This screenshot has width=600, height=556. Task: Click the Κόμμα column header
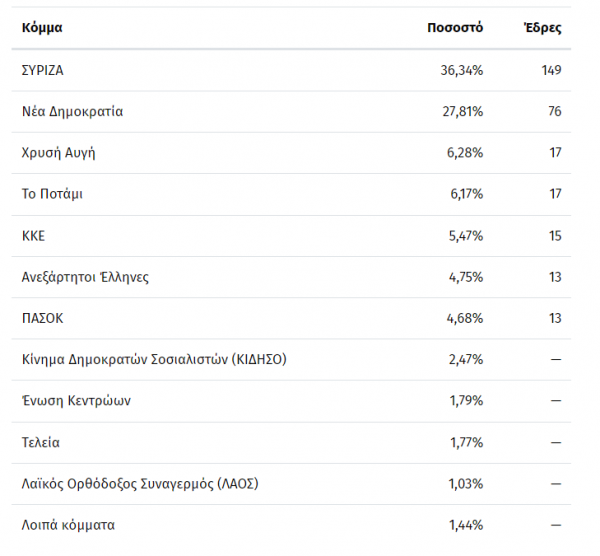[42, 28]
